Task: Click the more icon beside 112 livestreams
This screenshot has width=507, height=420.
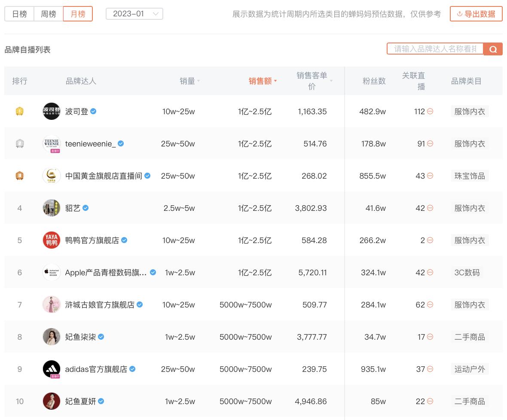Action: pyautogui.click(x=430, y=111)
